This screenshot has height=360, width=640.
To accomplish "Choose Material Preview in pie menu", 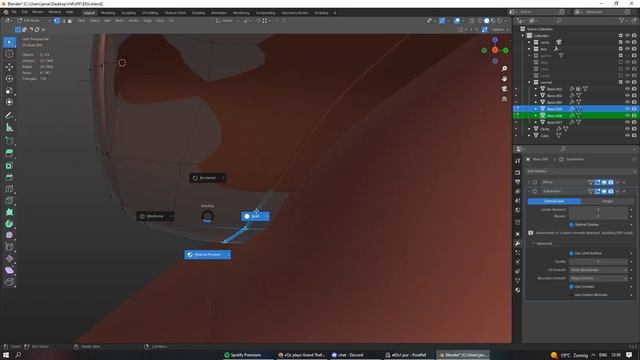I will click(207, 255).
